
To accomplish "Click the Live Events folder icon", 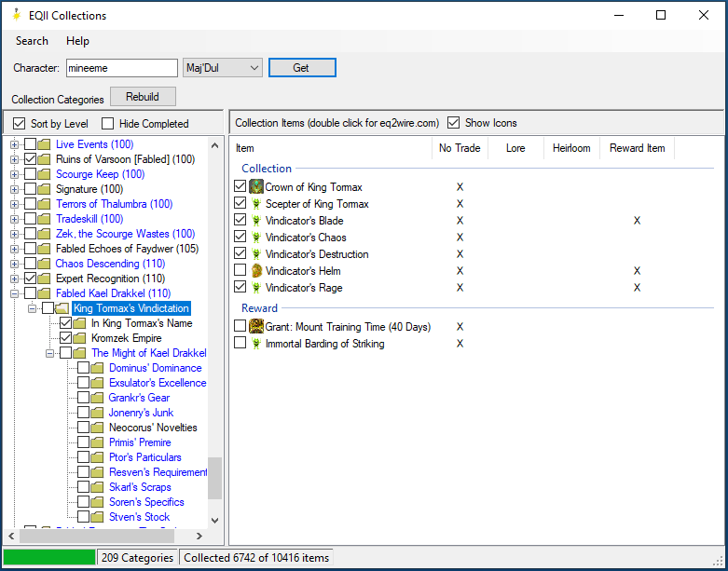I will tap(44, 144).
